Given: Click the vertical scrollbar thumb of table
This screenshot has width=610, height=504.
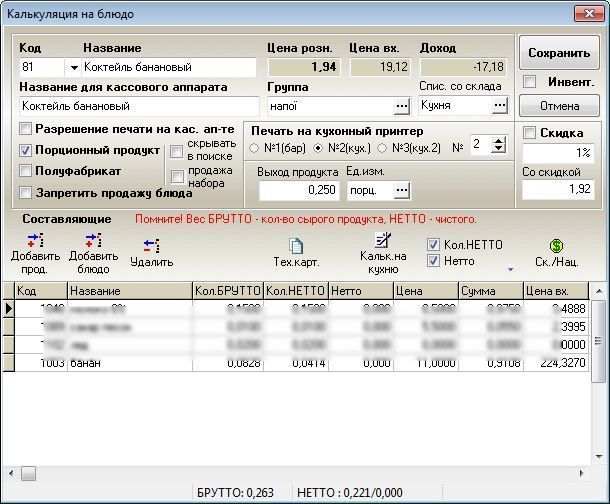Looking at the screenshot, I should tap(599, 341).
